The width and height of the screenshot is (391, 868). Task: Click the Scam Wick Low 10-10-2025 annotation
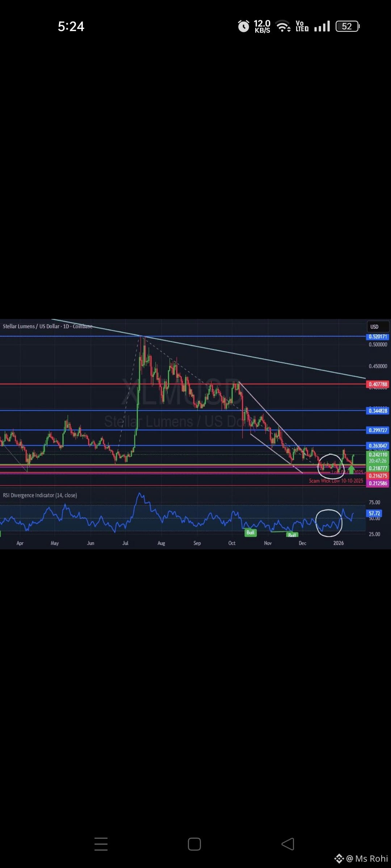(336, 481)
